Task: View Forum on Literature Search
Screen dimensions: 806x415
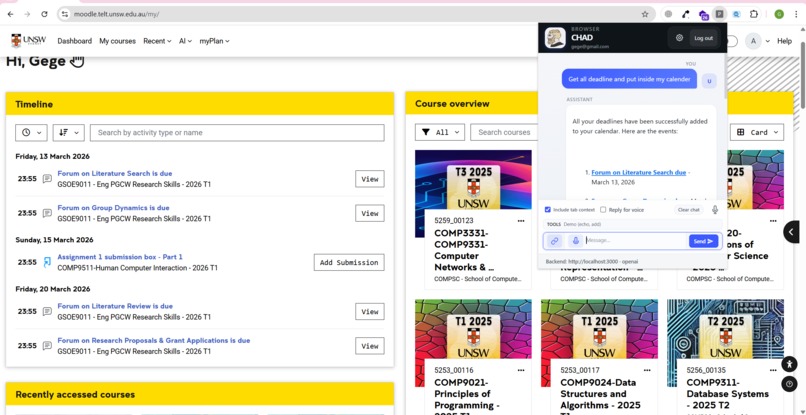Action: [370, 179]
